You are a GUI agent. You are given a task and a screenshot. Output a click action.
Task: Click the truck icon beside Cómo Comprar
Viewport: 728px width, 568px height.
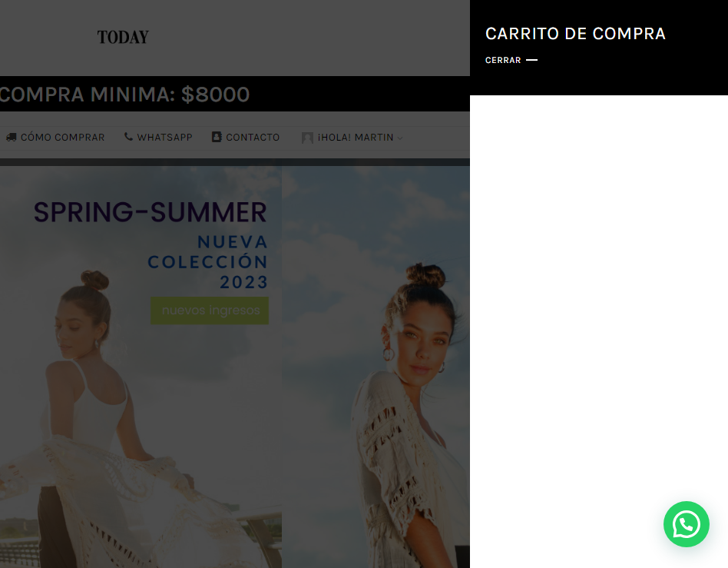click(x=12, y=137)
